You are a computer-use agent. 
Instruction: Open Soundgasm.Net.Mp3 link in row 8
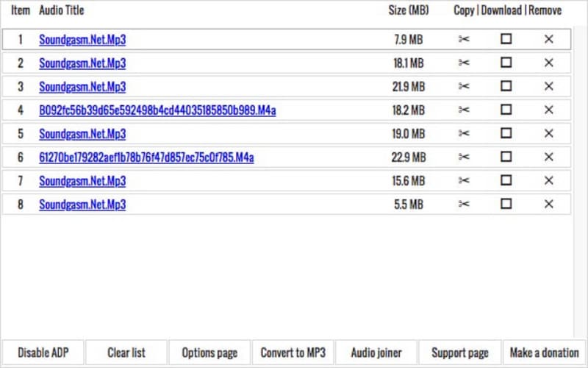click(82, 205)
